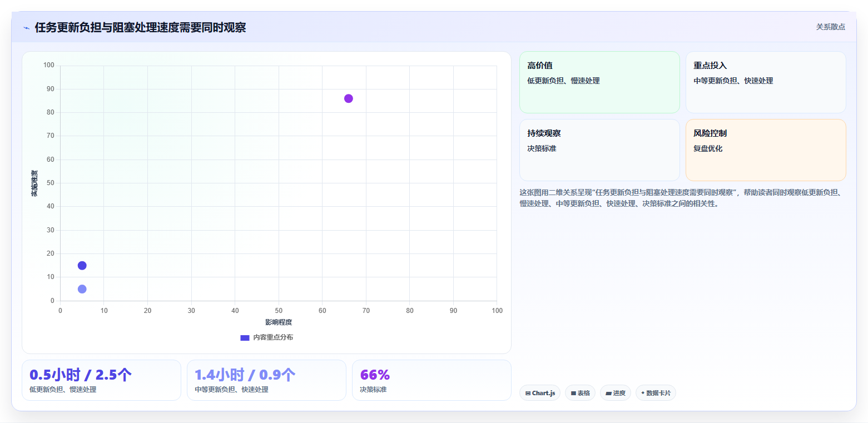Click the 表格 tag chip

[x=580, y=393]
